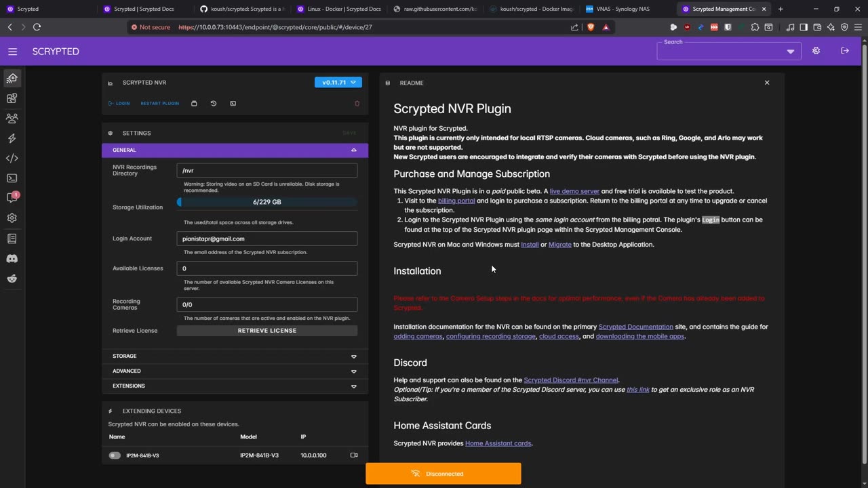Switch to raw.githubusercontent.com browser tab
868x488 pixels.
coord(434,9)
